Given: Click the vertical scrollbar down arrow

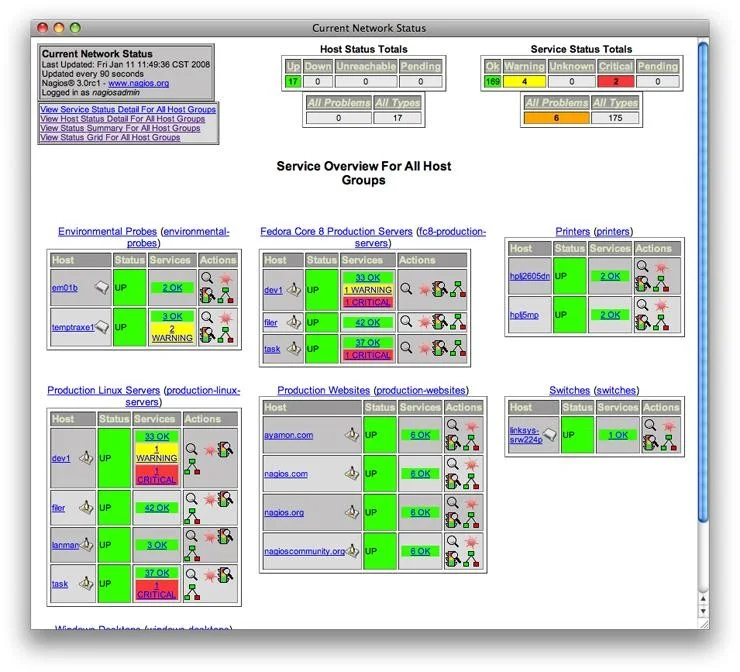Looking at the screenshot, I should point(703,611).
